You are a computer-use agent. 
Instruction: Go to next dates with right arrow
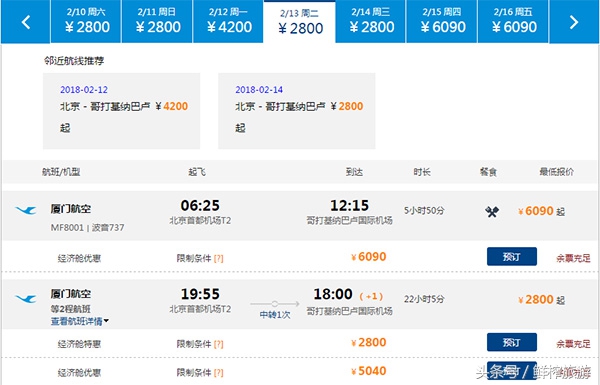(x=574, y=21)
